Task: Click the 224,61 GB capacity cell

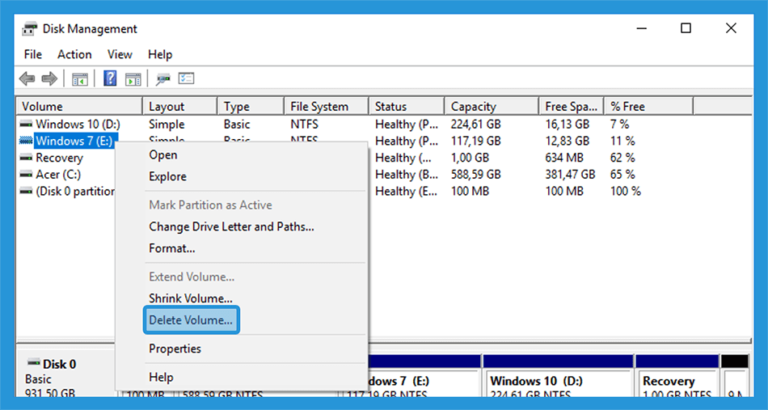Action: click(476, 124)
